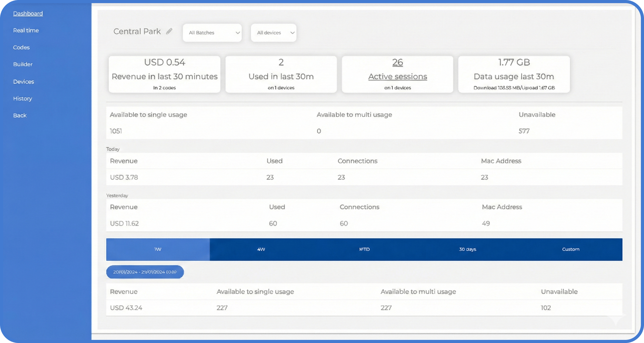Open the Devices section
Image resolution: width=644 pixels, height=343 pixels.
23,81
